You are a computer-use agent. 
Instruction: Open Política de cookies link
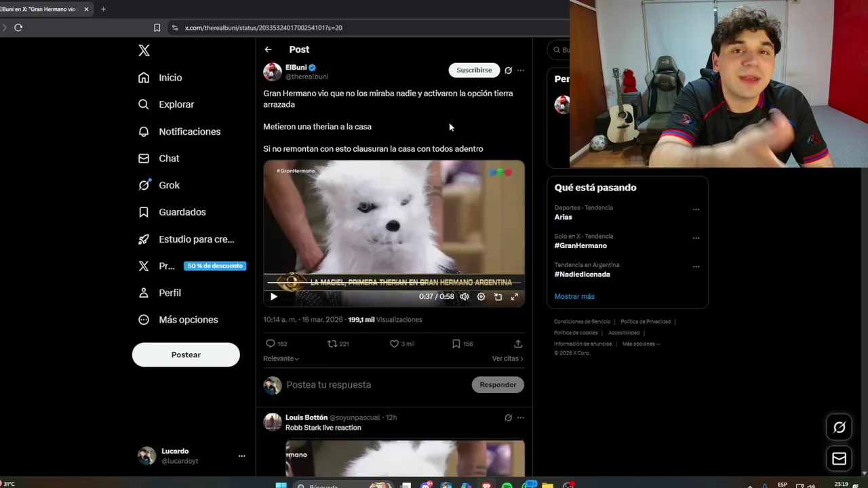click(x=576, y=333)
